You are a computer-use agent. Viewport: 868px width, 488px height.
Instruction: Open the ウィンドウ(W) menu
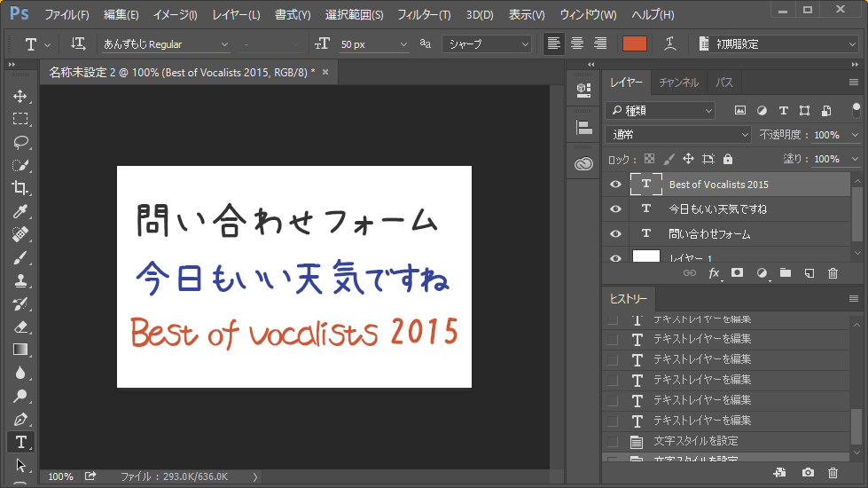click(588, 15)
